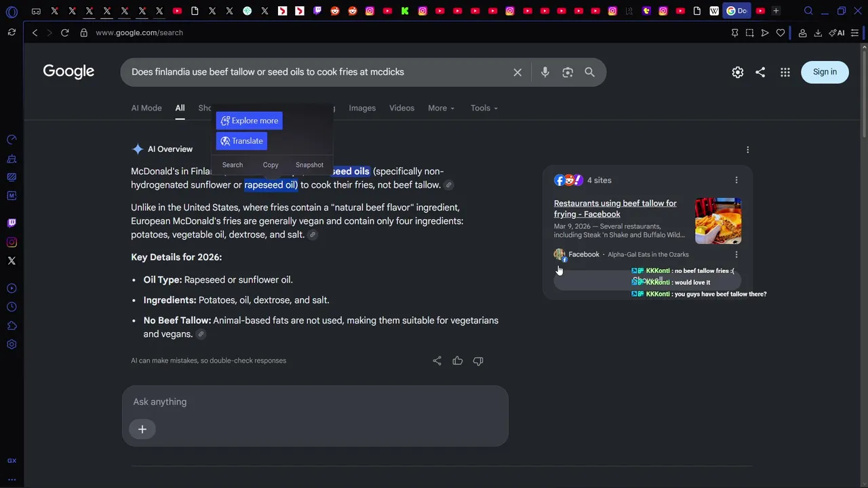
Task: Select the All results tab
Action: 180,108
